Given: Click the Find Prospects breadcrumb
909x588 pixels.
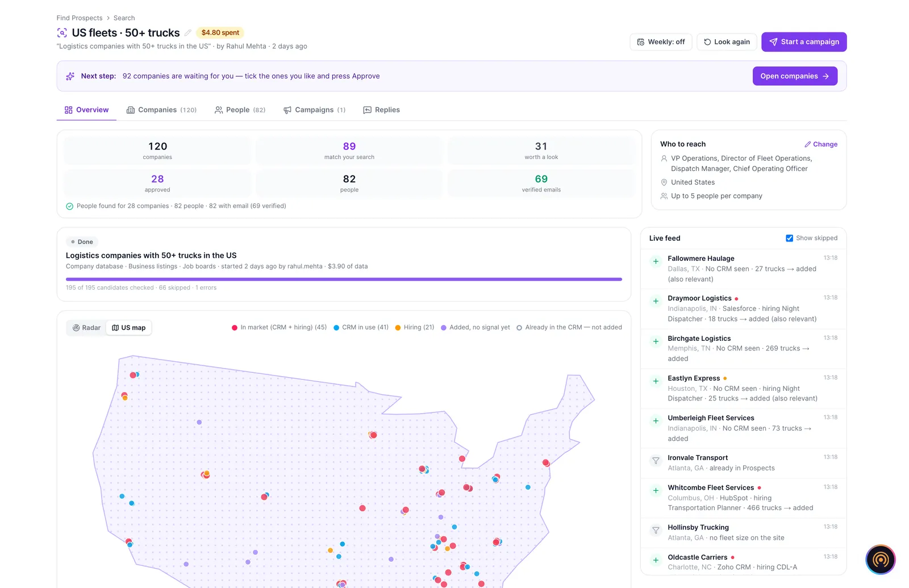Looking at the screenshot, I should pyautogui.click(x=80, y=18).
